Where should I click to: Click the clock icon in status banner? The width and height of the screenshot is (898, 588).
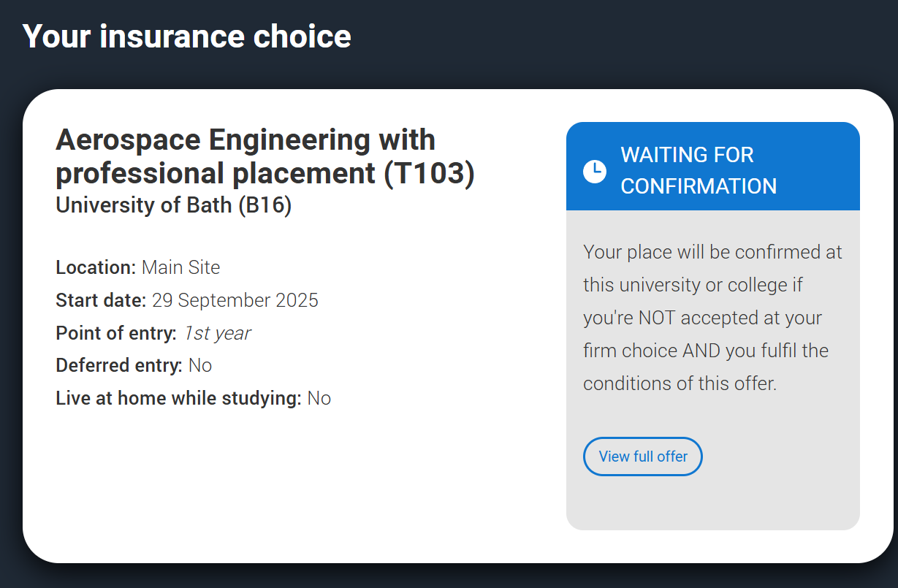[595, 172]
